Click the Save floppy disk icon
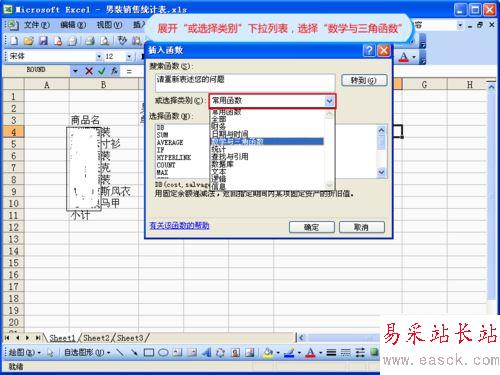 [x=43, y=41]
